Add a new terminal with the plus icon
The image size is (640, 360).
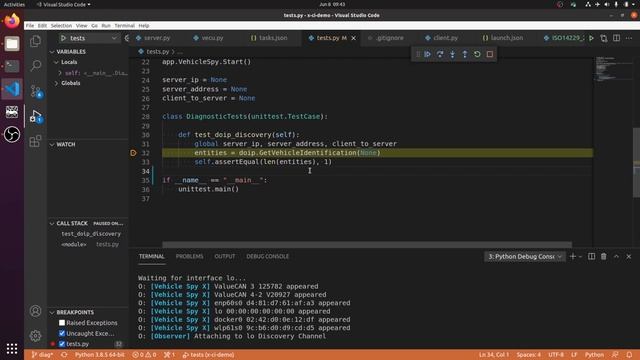coord(573,256)
